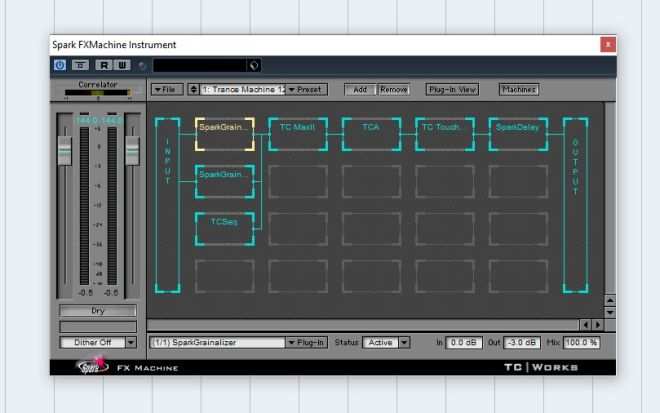Select the highlighted SparkGrain module in first row
The width and height of the screenshot is (660, 413).
click(225, 134)
